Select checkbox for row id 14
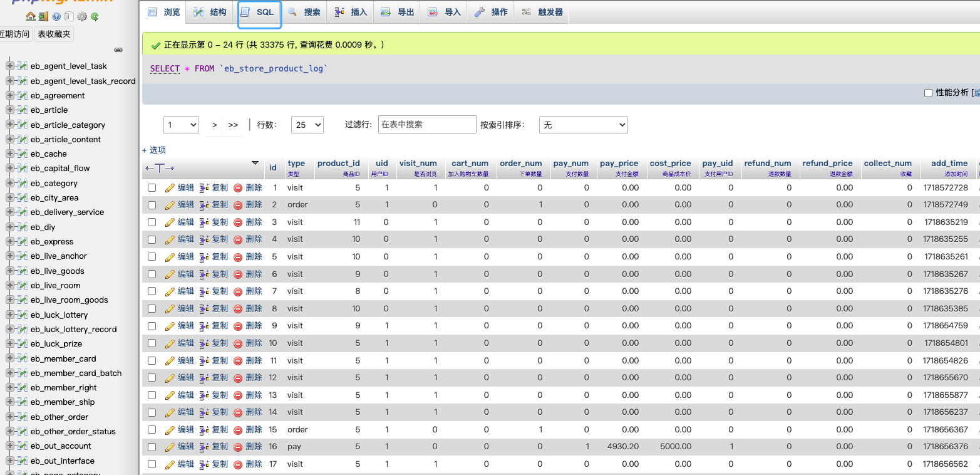The height and width of the screenshot is (475, 980). coord(152,412)
